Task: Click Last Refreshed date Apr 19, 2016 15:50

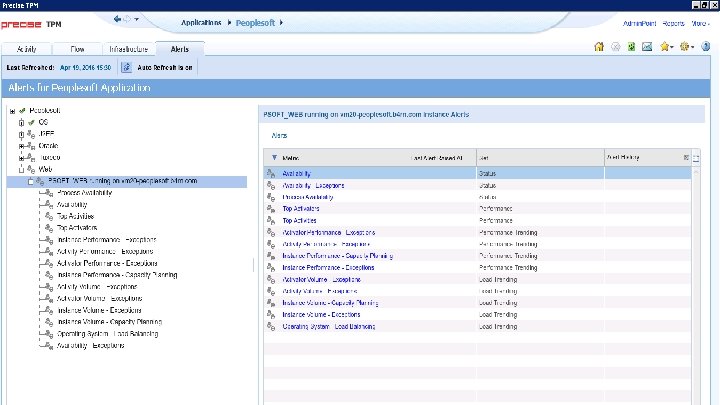Action: click(85, 68)
